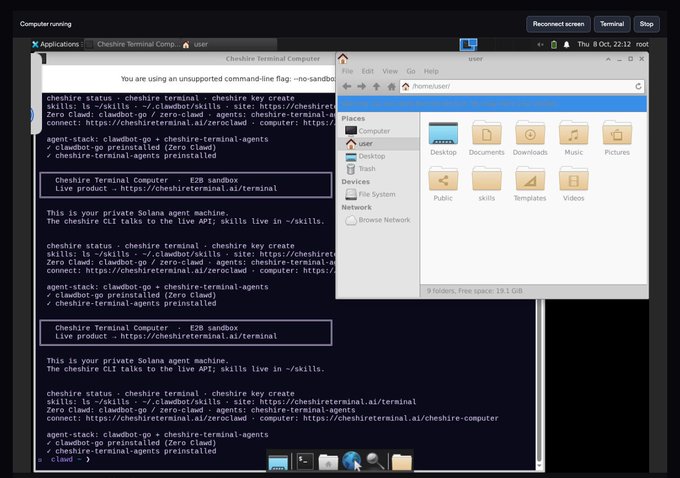Click the Stop button
The image size is (680, 478).
(x=646, y=24)
